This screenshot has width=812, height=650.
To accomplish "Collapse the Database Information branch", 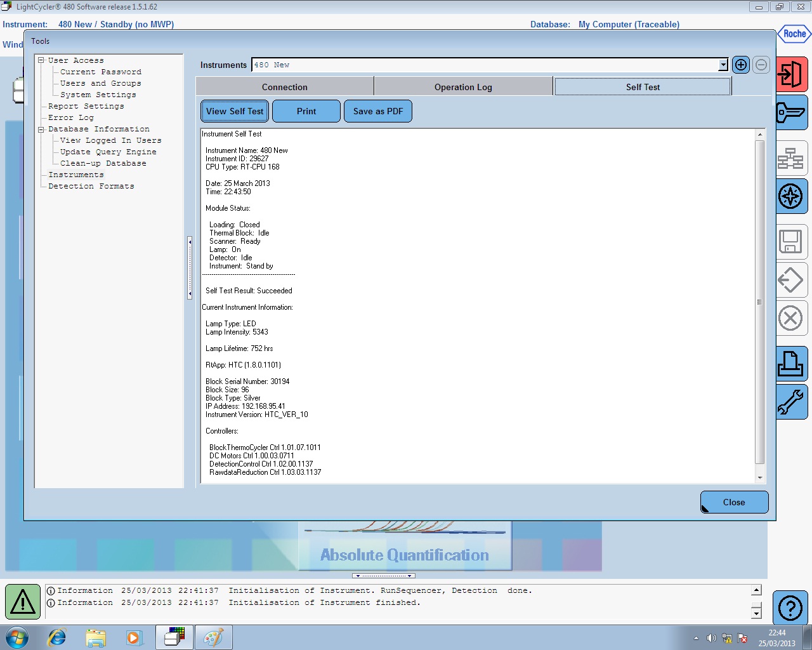I will click(40, 129).
